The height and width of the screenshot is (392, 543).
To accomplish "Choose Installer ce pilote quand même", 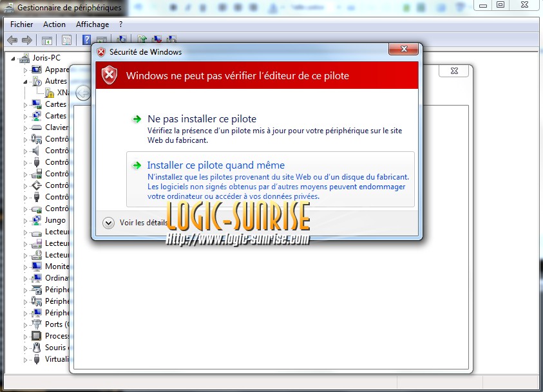I will (x=270, y=179).
